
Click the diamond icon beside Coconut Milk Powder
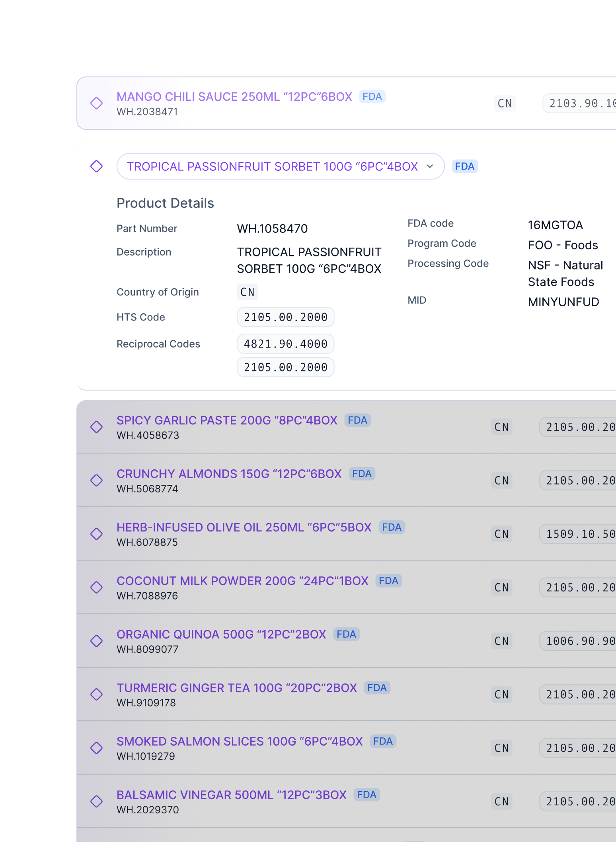pyautogui.click(x=96, y=587)
